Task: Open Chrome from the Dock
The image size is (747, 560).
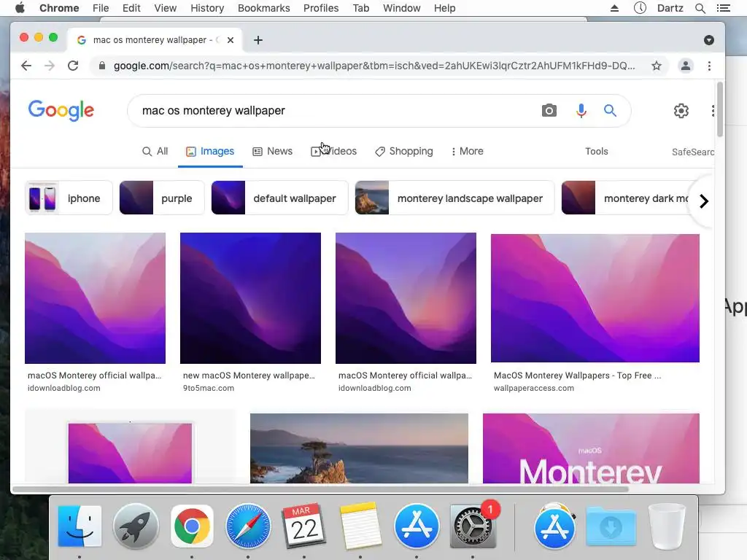Action: click(x=192, y=526)
